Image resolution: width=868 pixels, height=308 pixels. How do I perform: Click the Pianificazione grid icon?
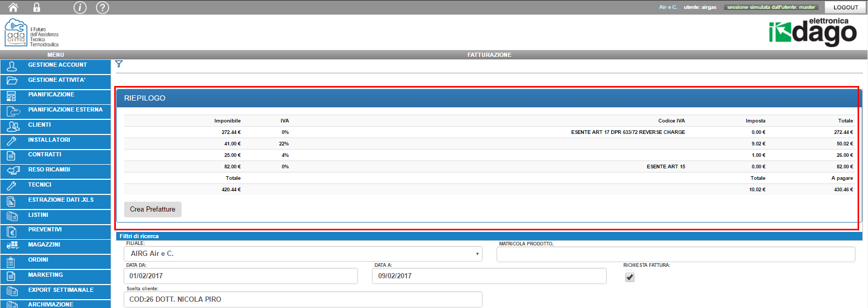(11, 96)
